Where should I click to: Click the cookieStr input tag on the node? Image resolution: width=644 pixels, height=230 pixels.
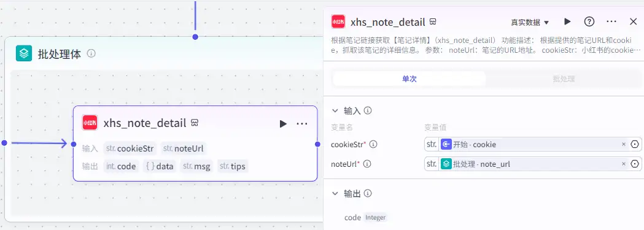(130, 148)
